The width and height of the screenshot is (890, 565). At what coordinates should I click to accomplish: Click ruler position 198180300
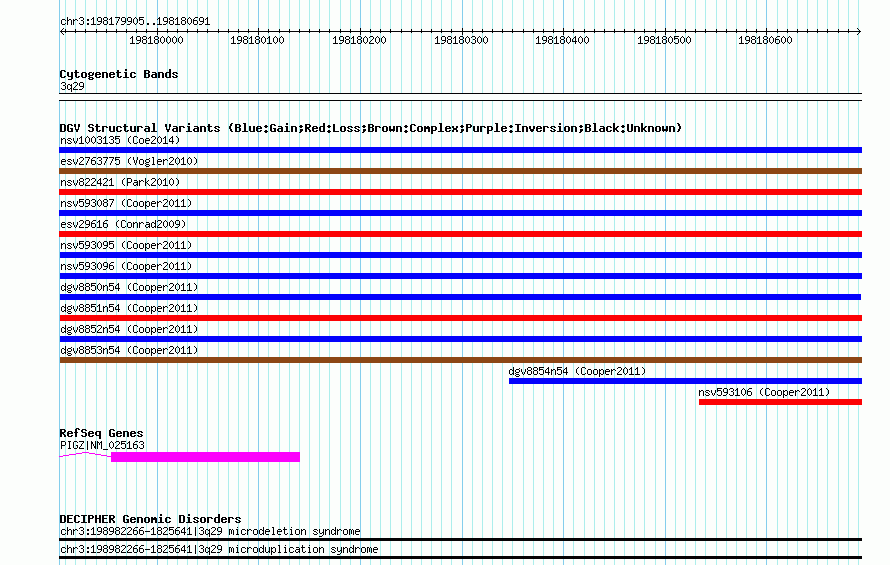coord(461,40)
